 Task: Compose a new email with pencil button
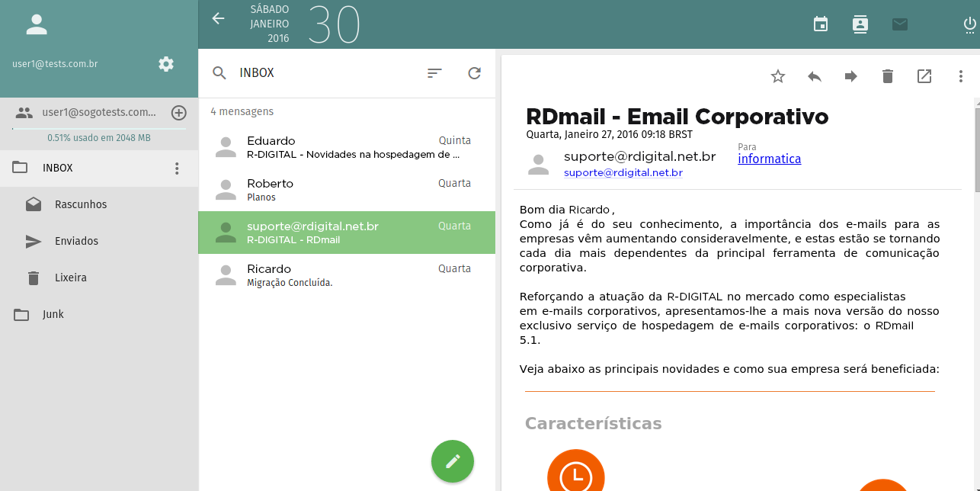452,461
